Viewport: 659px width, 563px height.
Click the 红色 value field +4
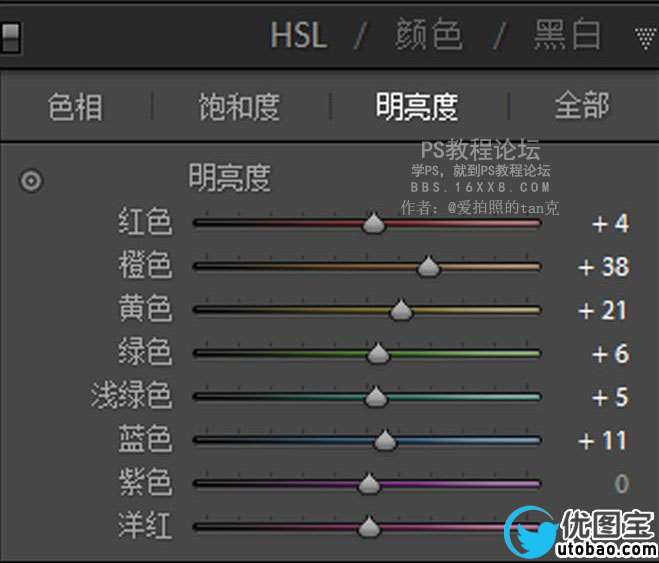pos(610,224)
